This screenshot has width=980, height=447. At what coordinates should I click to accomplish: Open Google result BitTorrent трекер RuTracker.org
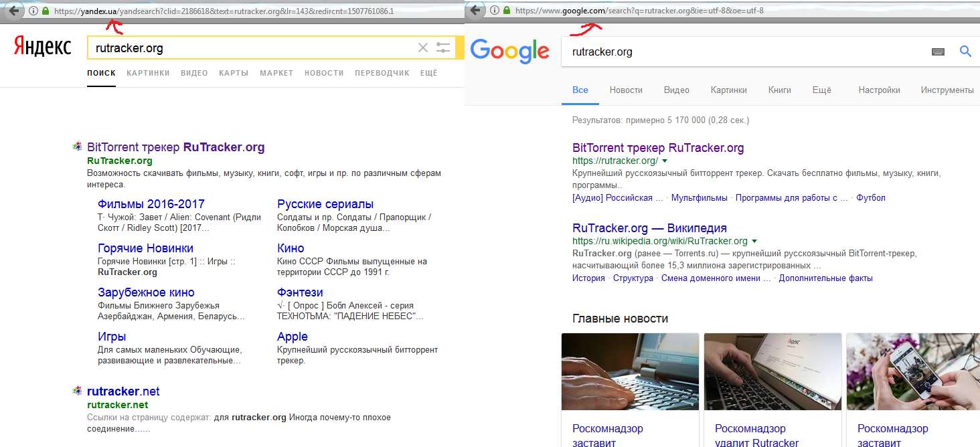658,148
